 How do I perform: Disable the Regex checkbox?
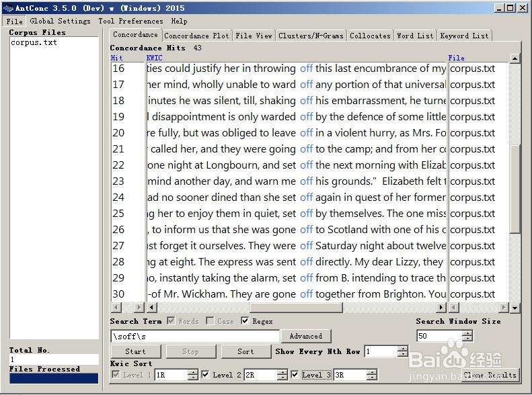point(245,321)
